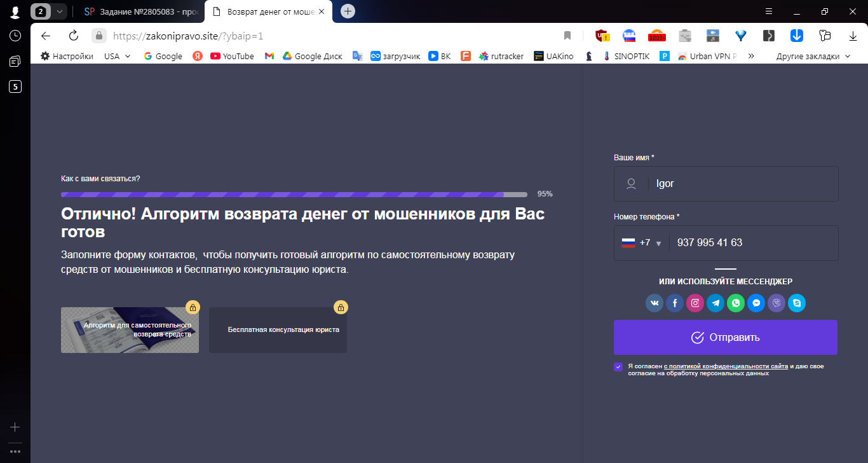Click the sidebar icon numbered 5
This screenshot has width=868, height=463.
click(x=15, y=86)
